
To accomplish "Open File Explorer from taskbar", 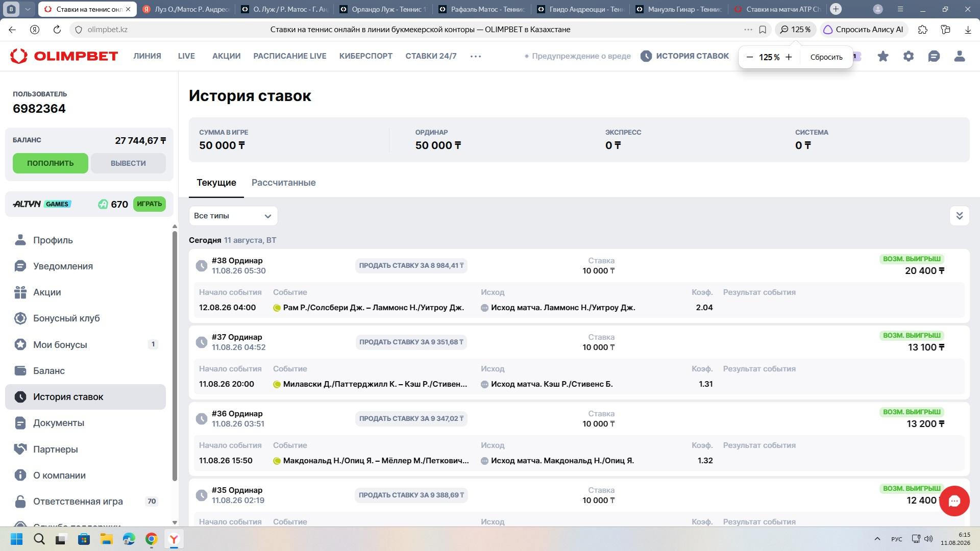I will 106,539.
